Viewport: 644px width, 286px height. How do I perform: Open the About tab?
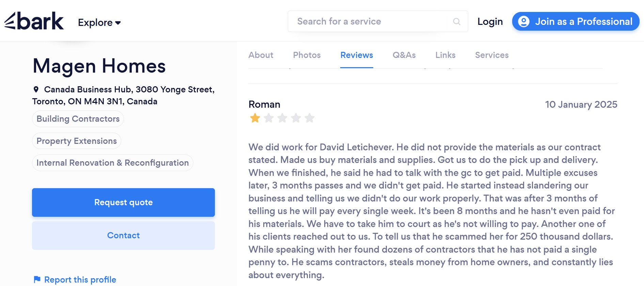[x=261, y=55]
